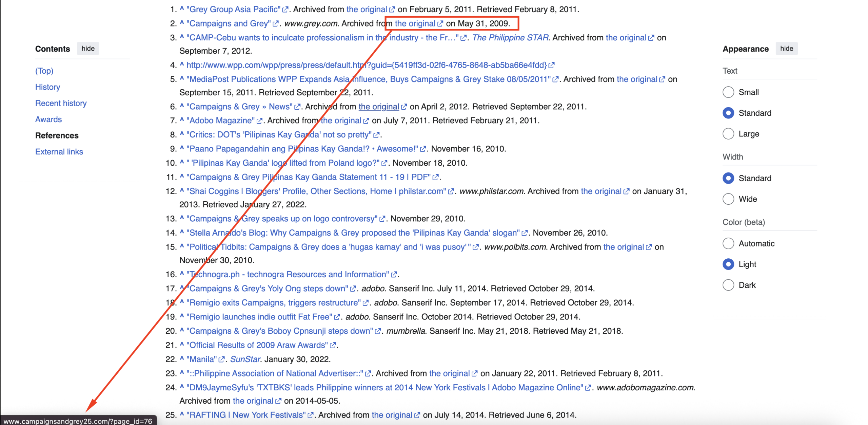The width and height of the screenshot is (868, 425).
Task: Click the caret icon next to reference 19
Action: 182,316
